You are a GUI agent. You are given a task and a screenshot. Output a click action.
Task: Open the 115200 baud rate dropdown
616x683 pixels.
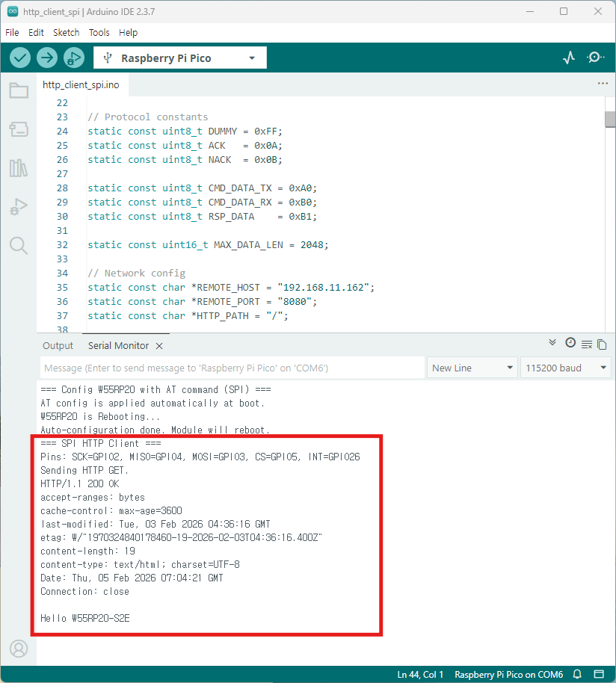tap(566, 368)
